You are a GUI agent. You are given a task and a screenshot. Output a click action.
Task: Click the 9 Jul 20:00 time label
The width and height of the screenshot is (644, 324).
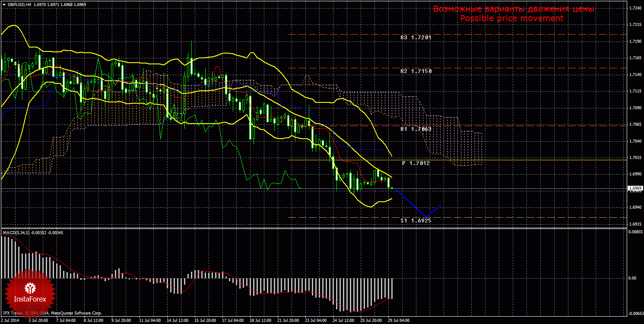(x=121, y=321)
